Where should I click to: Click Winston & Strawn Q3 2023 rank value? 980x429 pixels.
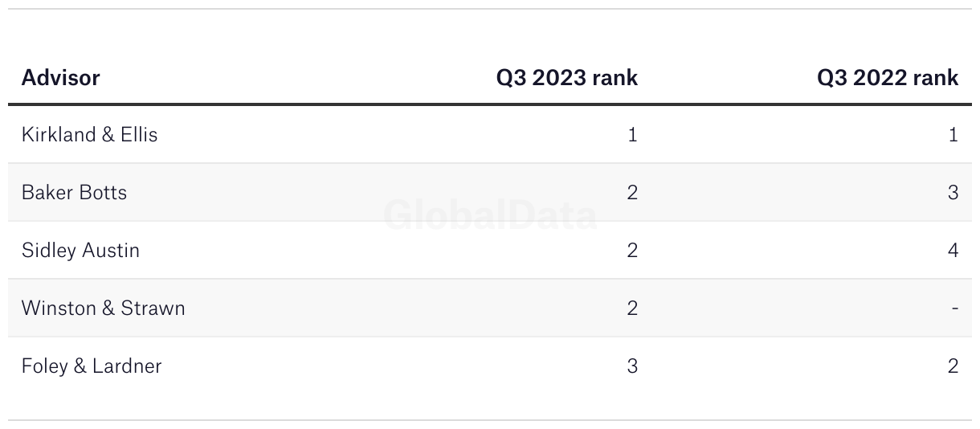(632, 308)
